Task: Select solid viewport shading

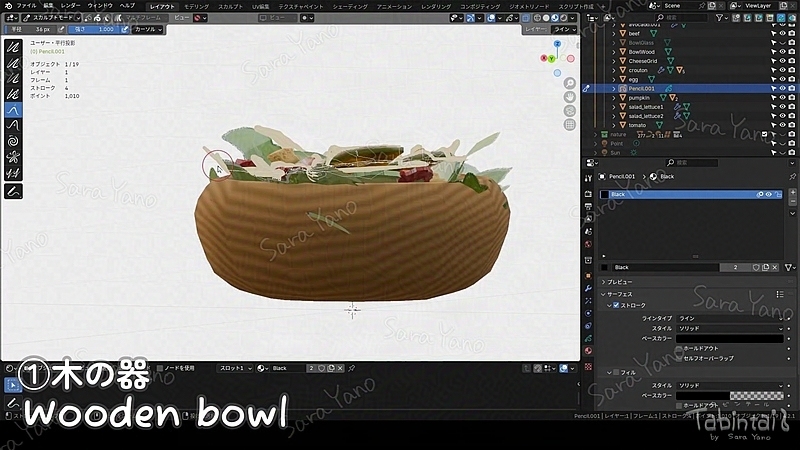Action: pyautogui.click(x=546, y=18)
